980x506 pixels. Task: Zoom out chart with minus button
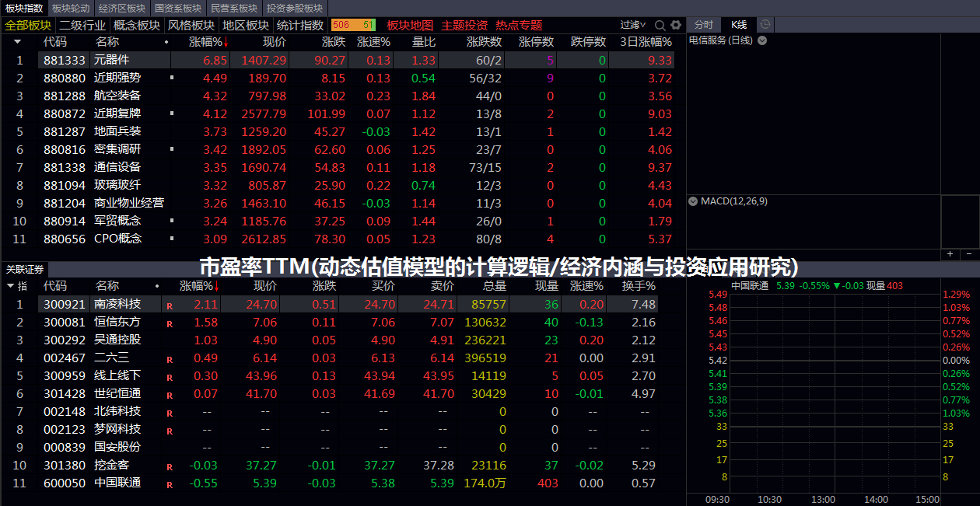pyautogui.click(x=969, y=254)
